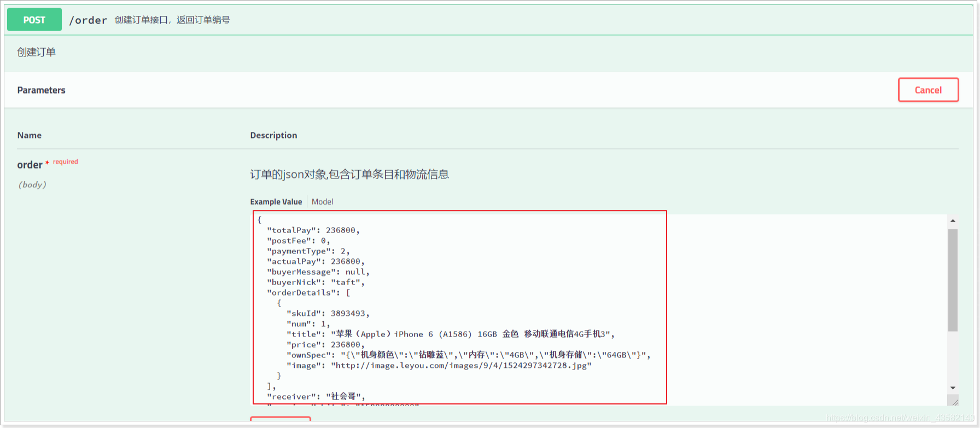Click the green POST method badge
Viewport: 980px width, 428px height.
tap(34, 20)
